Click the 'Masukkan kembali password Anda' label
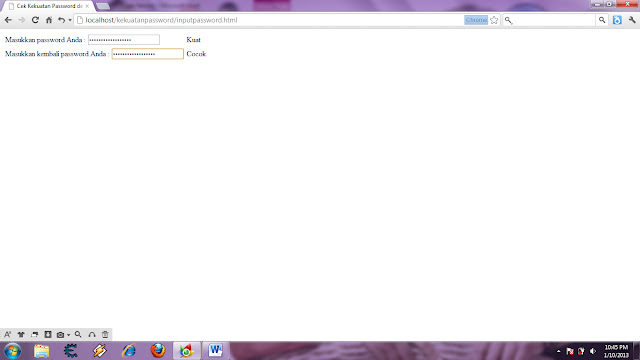This screenshot has height=360, width=640. coord(57,54)
